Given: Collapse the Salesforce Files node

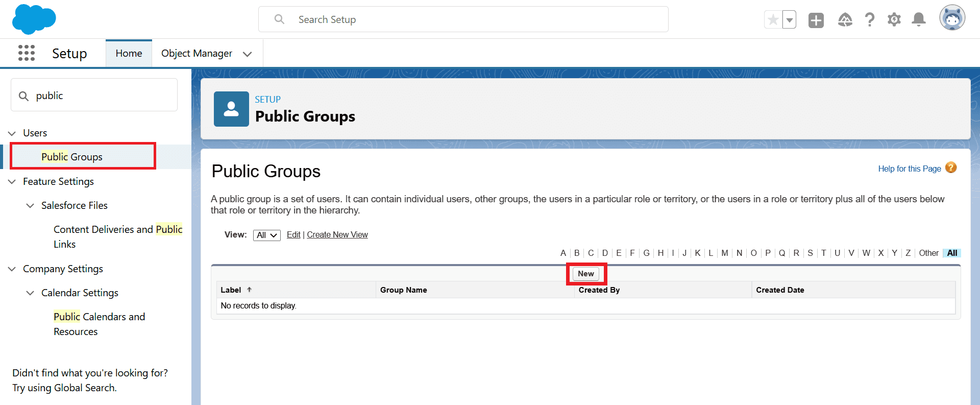Looking at the screenshot, I should click(31, 206).
